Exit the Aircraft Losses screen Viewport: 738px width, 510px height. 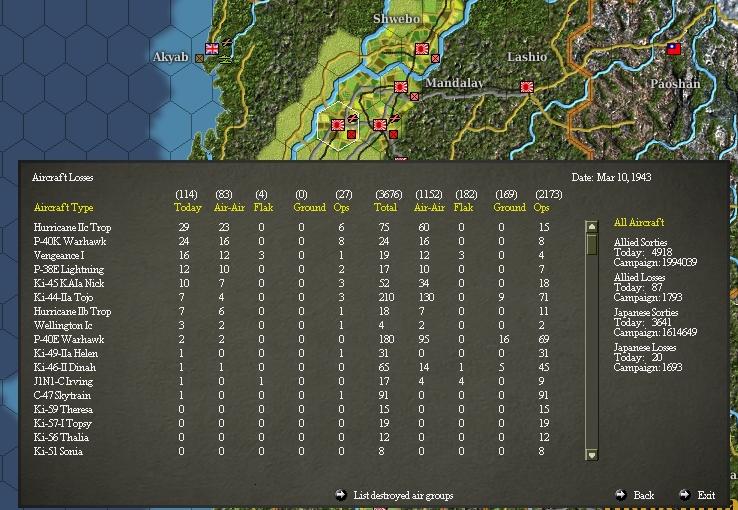click(x=706, y=495)
